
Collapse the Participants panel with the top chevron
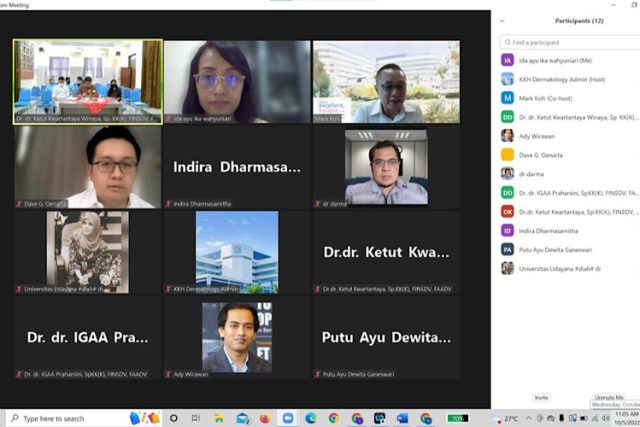point(502,21)
